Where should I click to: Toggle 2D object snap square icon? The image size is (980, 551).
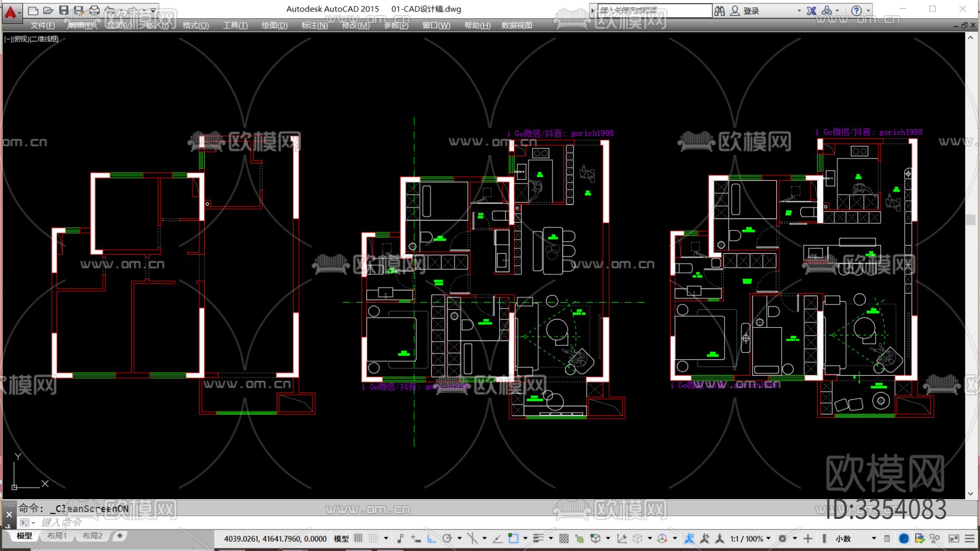pos(513,538)
